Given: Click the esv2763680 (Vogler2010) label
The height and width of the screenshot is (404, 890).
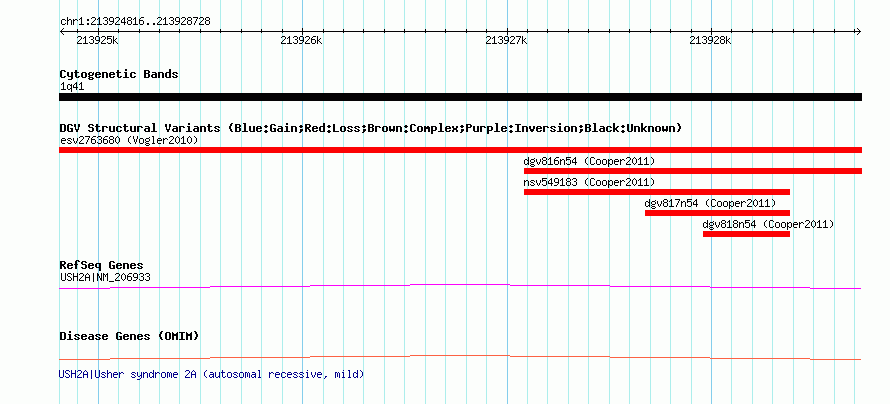Looking at the screenshot, I should 129,140.
